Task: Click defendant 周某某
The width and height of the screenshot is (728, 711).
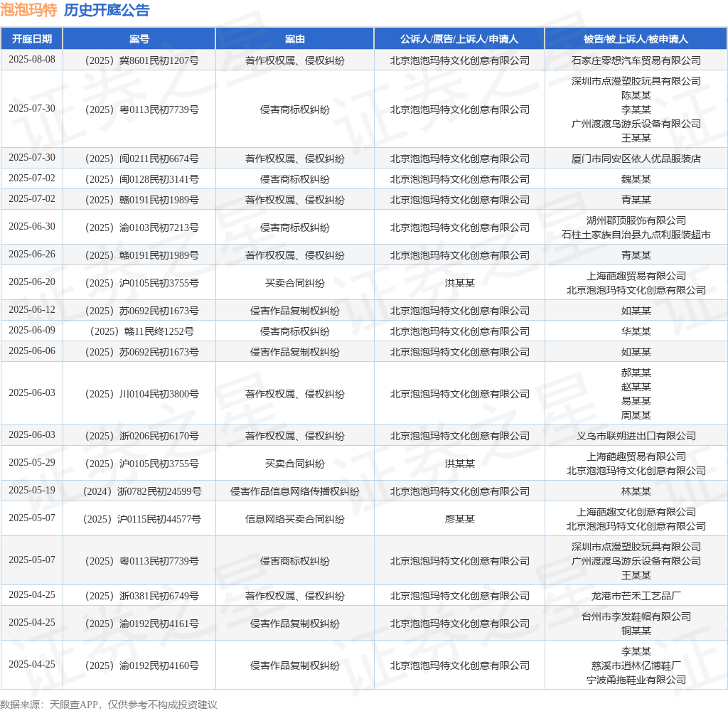Action: coord(636,415)
